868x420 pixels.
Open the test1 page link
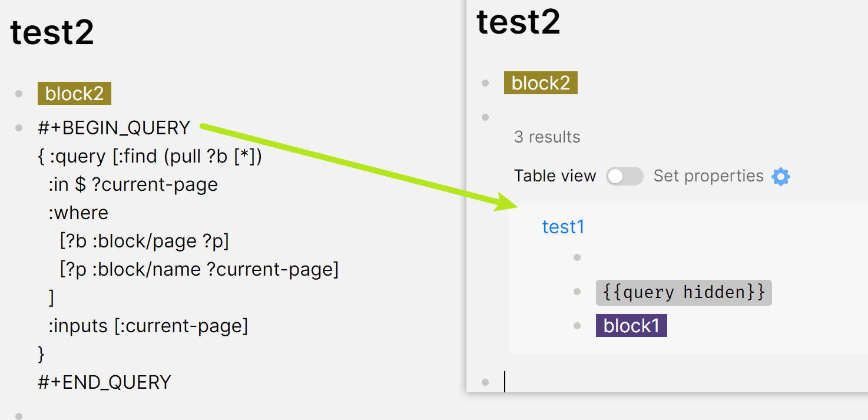coord(563,227)
